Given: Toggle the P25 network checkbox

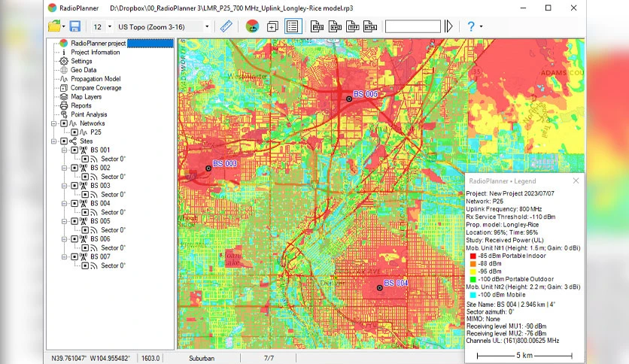Looking at the screenshot, I should 74,132.
